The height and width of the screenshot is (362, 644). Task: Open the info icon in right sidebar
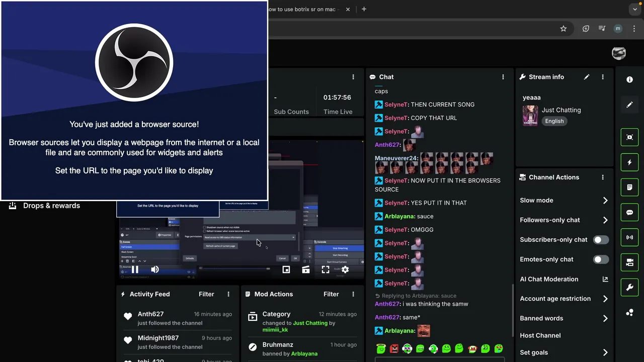tap(629, 79)
